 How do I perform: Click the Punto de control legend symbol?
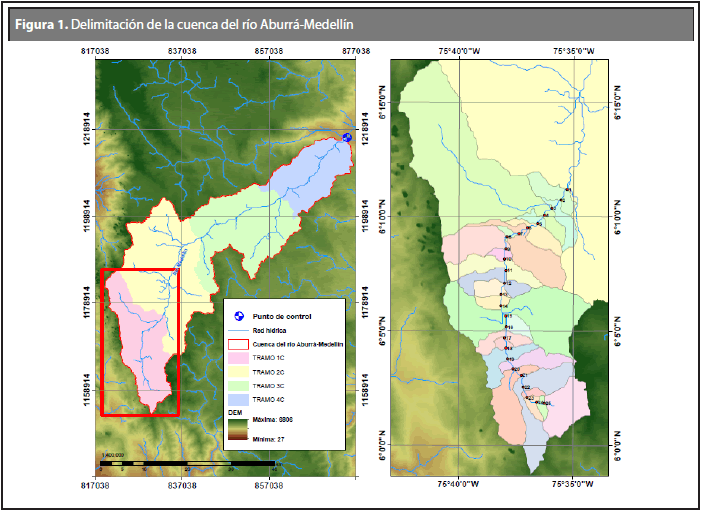click(239, 315)
